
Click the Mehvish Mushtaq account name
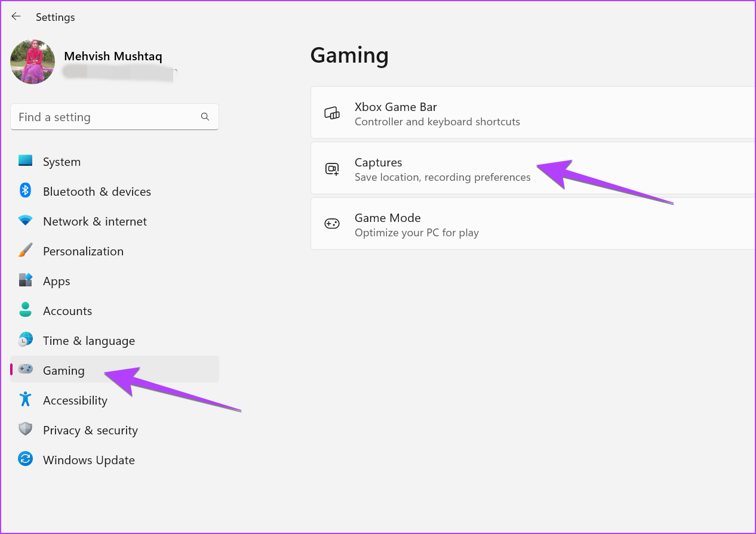click(113, 56)
